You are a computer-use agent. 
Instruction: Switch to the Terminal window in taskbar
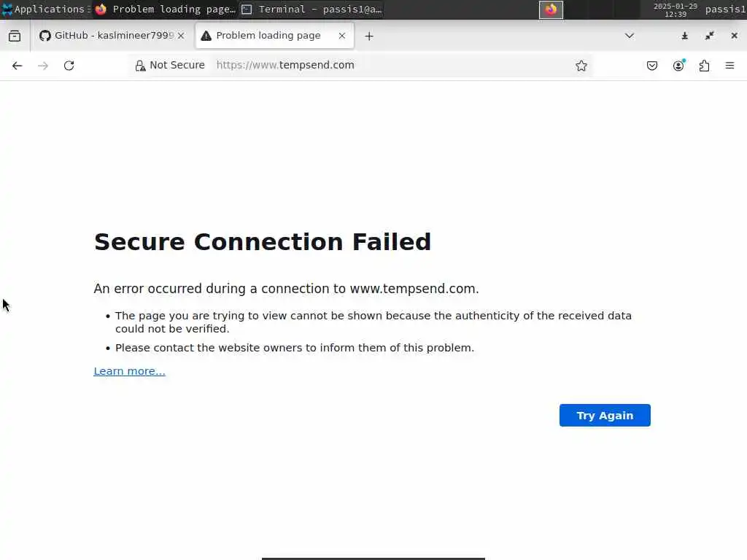[312, 9]
